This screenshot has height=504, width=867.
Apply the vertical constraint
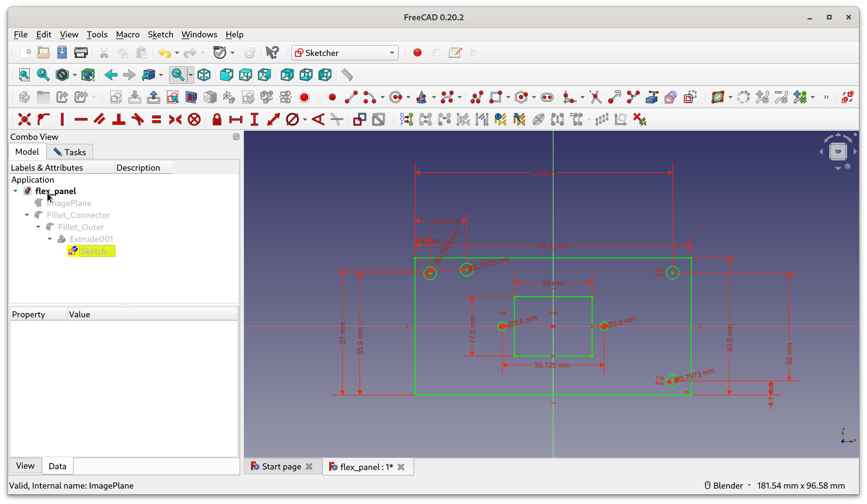(62, 120)
